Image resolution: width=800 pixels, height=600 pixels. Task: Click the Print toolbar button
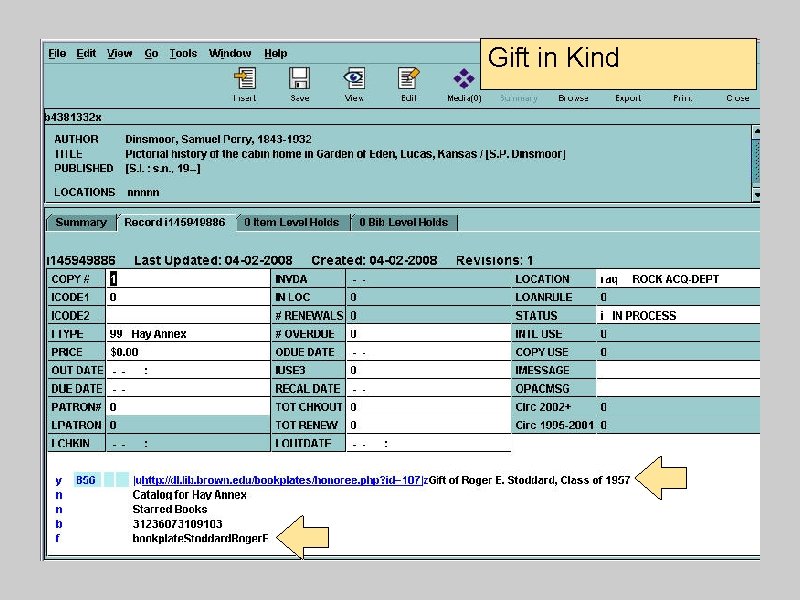[683, 98]
